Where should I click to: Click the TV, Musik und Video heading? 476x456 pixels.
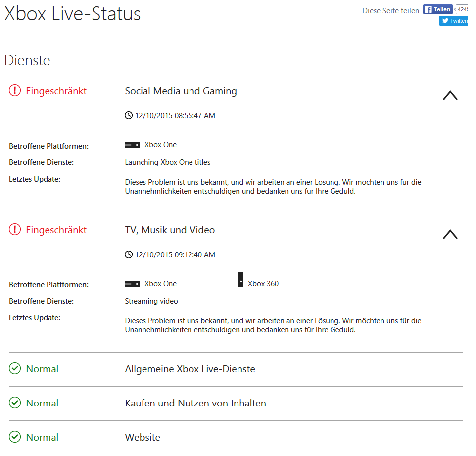point(170,230)
